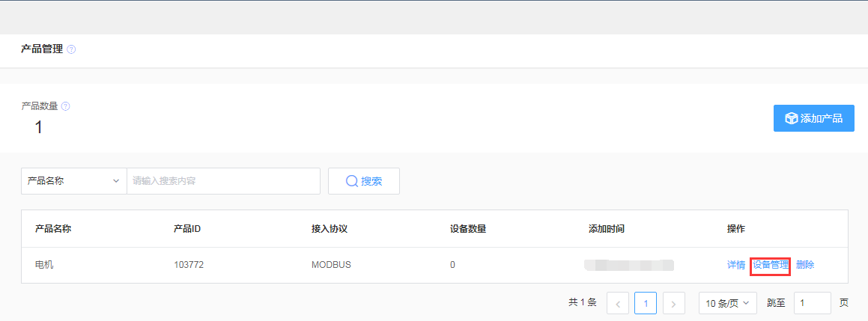
Task: Focus the 请输入搜索内容 search field
Action: 224,181
